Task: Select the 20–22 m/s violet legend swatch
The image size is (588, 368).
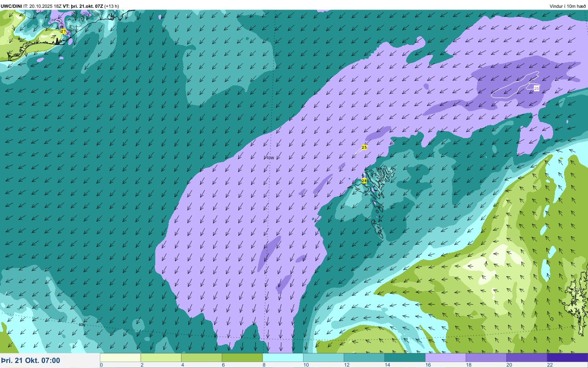Action: [x=527, y=357]
